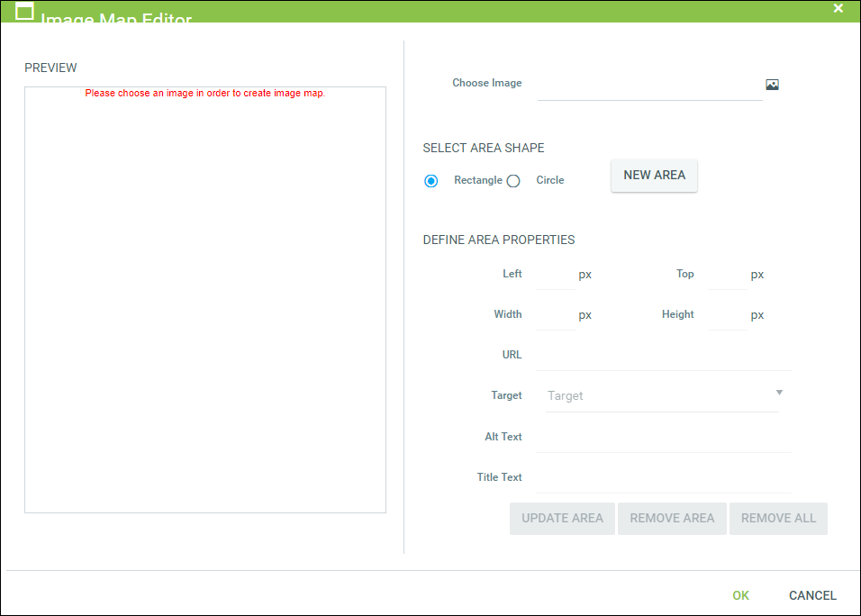The image size is (861, 616).
Task: Focus the Choose Image text field
Action: (x=649, y=85)
